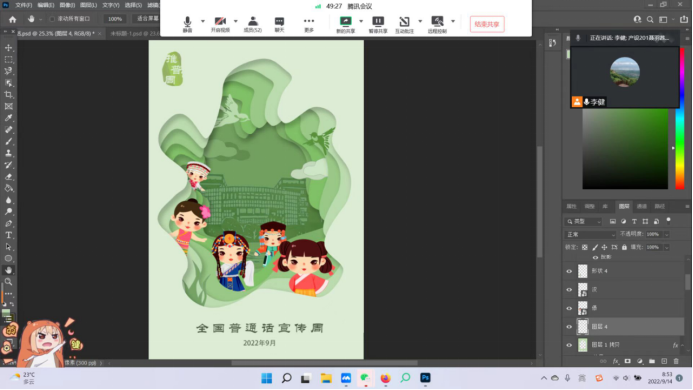The image size is (693, 390).
Task: Click the red 结束共享 button
Action: click(x=487, y=24)
